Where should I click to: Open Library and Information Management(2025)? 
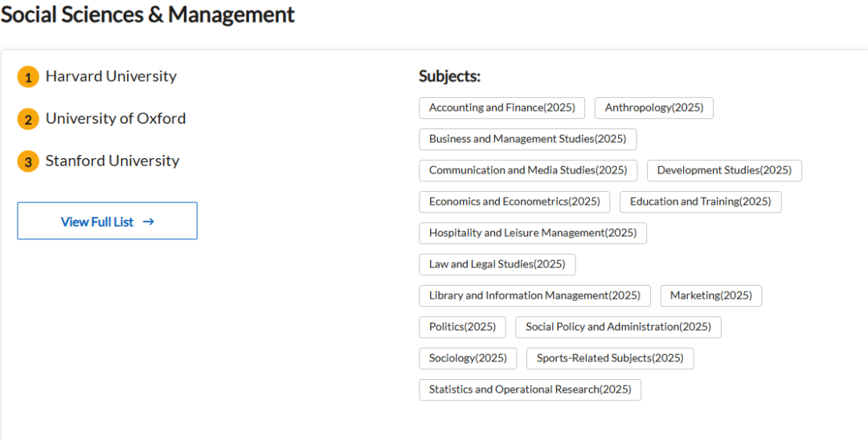pyautogui.click(x=534, y=295)
